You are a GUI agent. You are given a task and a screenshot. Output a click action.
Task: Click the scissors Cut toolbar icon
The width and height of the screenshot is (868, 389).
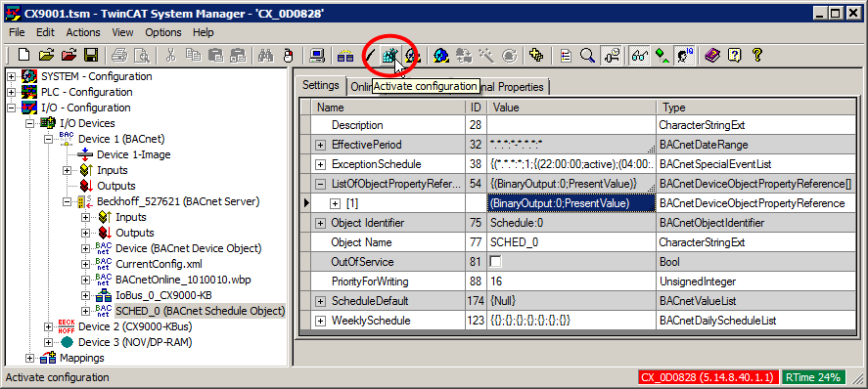(171, 55)
